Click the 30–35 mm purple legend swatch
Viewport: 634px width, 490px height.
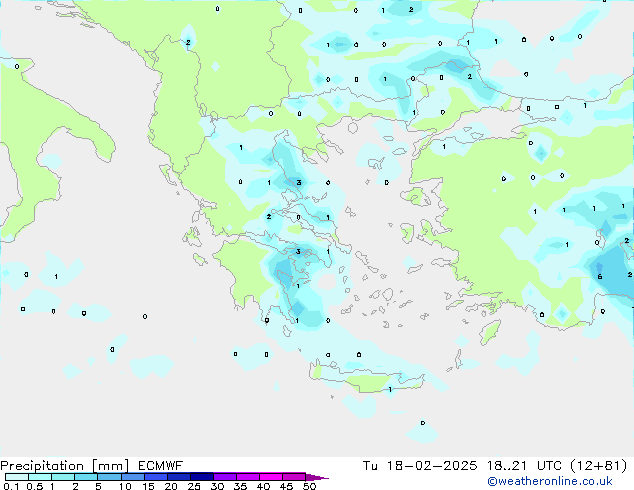point(225,477)
